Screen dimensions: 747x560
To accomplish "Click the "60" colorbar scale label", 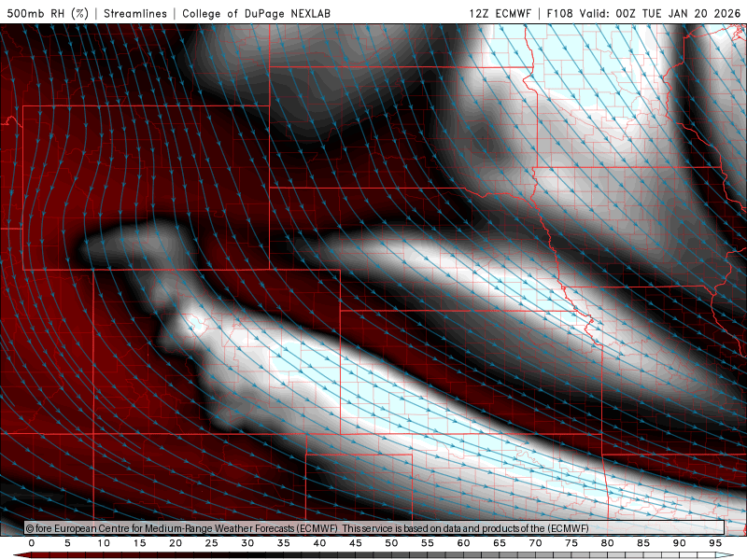I will click(x=463, y=543).
